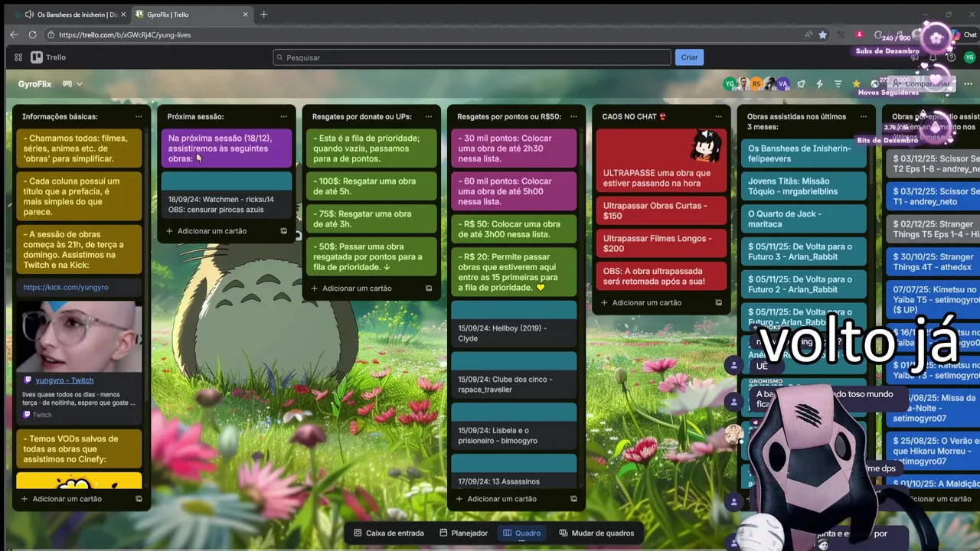Image resolution: width=980 pixels, height=551 pixels.
Task: Open the board visibility globe icon
Action: (x=875, y=84)
